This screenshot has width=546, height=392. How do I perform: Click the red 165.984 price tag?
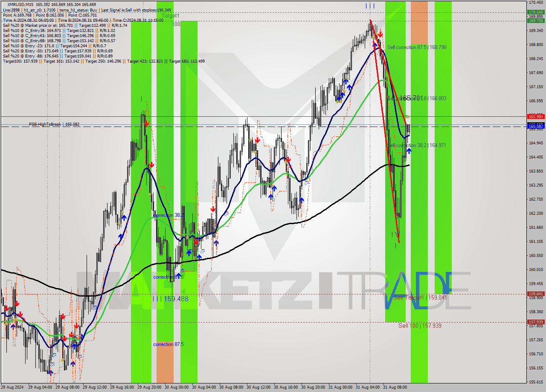pyautogui.click(x=536, y=116)
